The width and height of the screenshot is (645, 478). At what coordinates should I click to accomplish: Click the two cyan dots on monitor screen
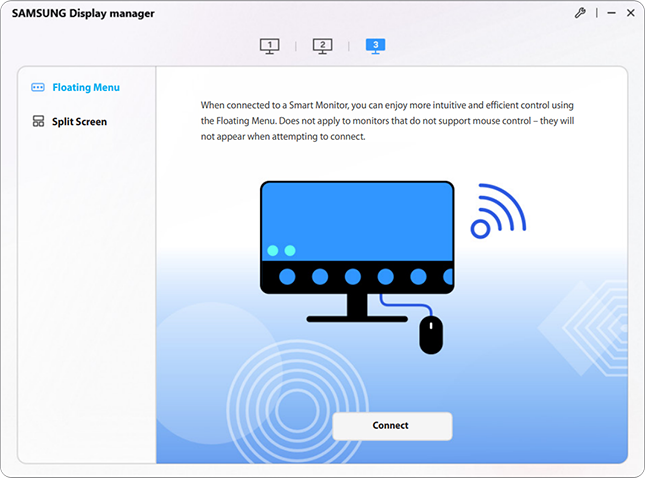pyautogui.click(x=279, y=250)
